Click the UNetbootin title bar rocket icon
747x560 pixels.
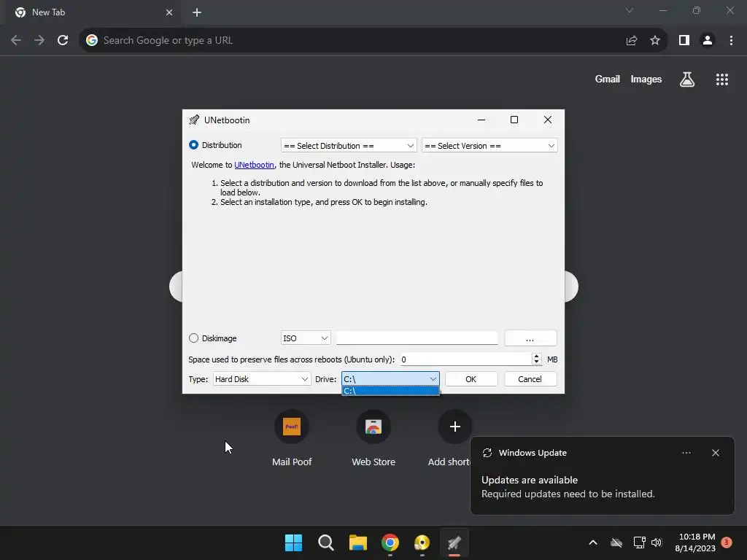(194, 120)
